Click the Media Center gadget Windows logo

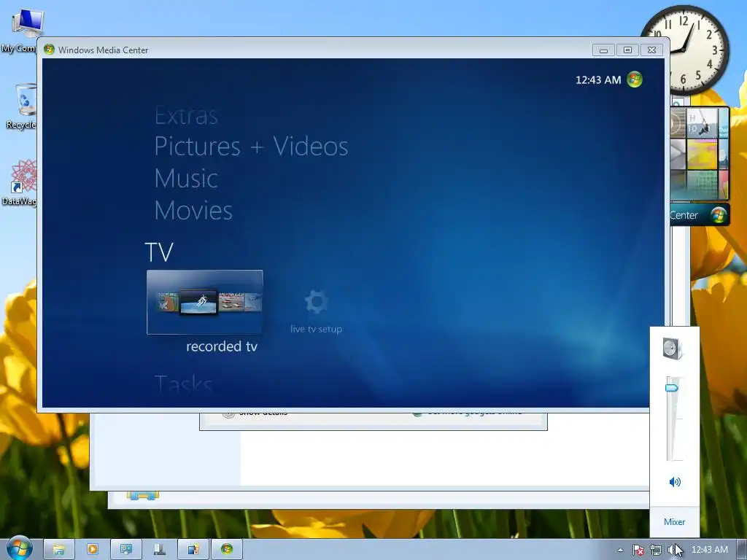tap(719, 215)
